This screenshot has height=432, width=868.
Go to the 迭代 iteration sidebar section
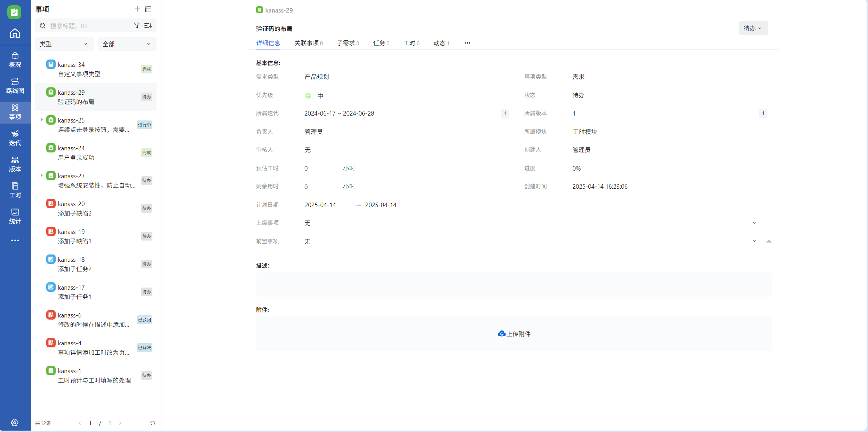point(15,138)
